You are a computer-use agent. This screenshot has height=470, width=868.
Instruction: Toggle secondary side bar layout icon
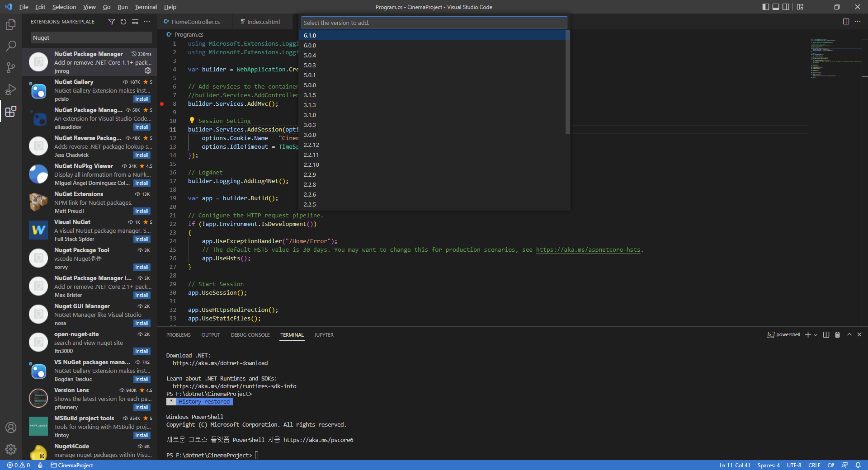pyautogui.click(x=786, y=7)
